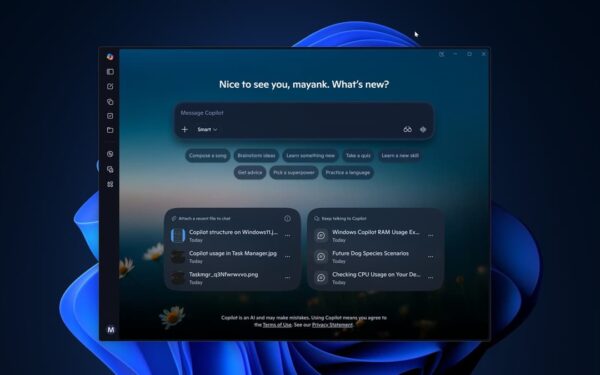
Task: Open the Smart mode dropdown
Action: [207, 129]
